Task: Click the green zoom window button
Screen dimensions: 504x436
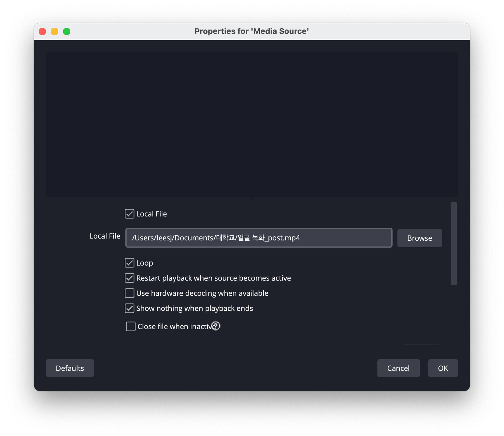Action: tap(67, 31)
